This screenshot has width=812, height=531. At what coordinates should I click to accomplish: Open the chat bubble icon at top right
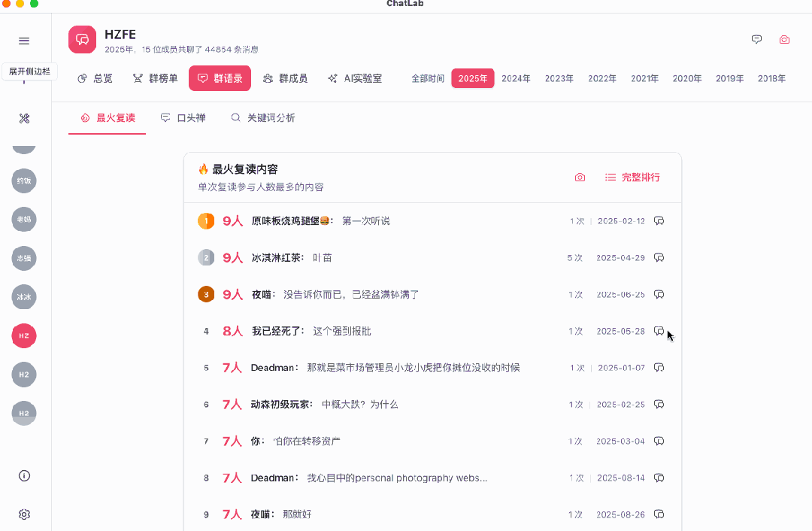point(756,39)
